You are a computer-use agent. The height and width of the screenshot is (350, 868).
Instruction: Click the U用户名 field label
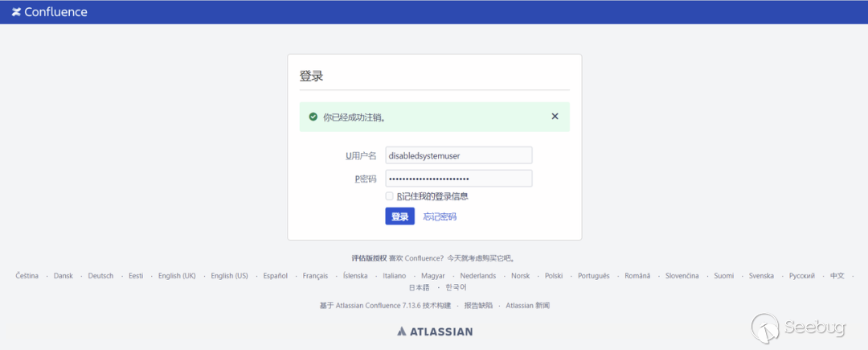[x=361, y=155]
